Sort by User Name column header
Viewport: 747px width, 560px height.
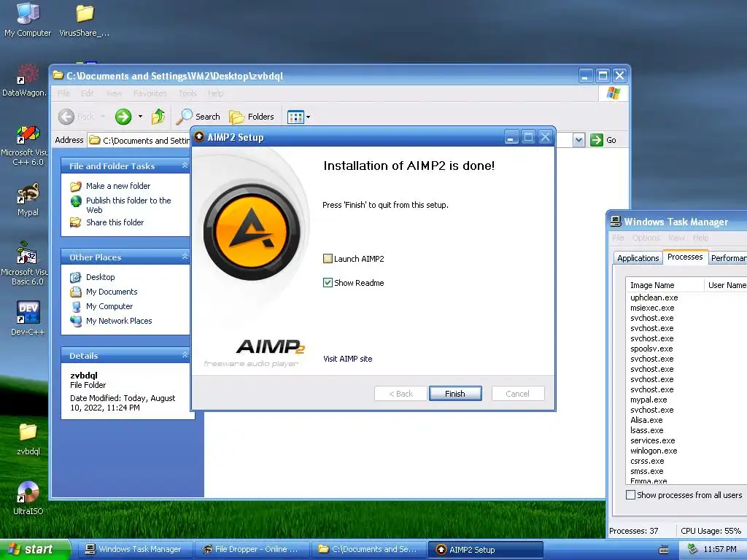tap(726, 285)
